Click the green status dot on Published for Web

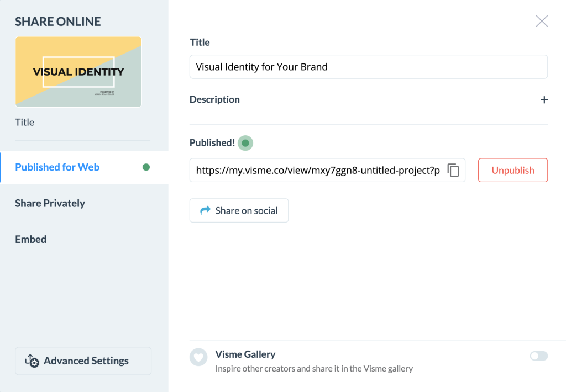pyautogui.click(x=146, y=167)
